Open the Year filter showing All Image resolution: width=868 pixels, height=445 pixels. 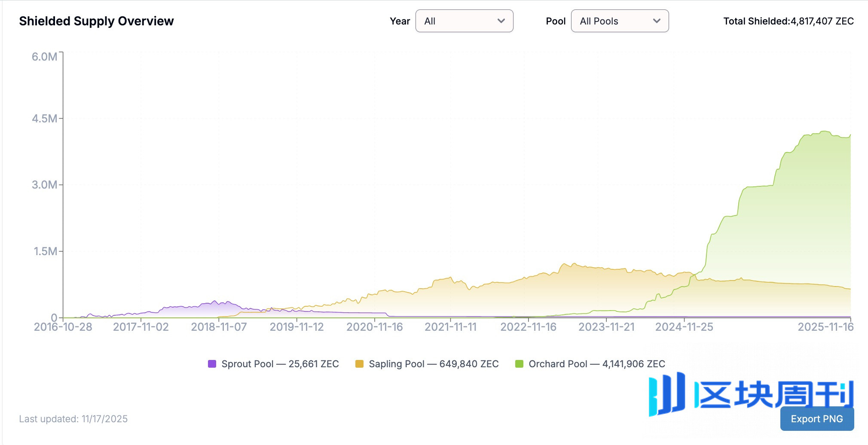pos(464,21)
